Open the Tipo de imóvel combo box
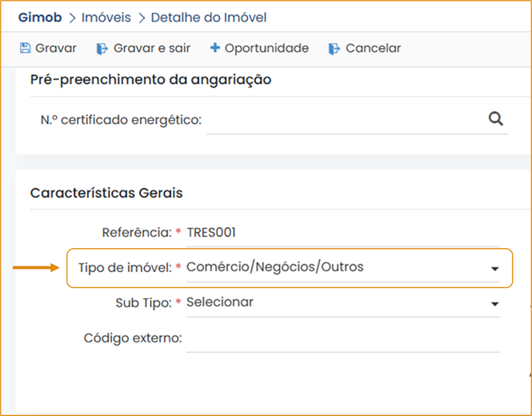 click(336, 267)
